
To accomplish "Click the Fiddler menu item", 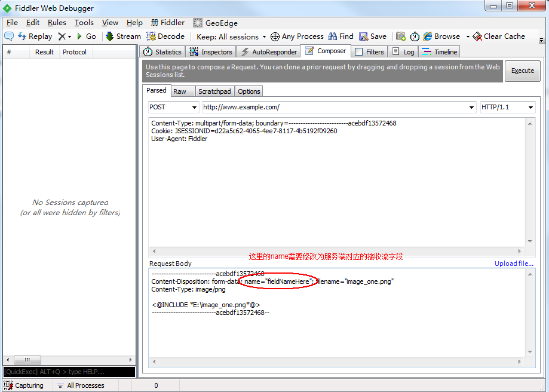I will (x=168, y=23).
